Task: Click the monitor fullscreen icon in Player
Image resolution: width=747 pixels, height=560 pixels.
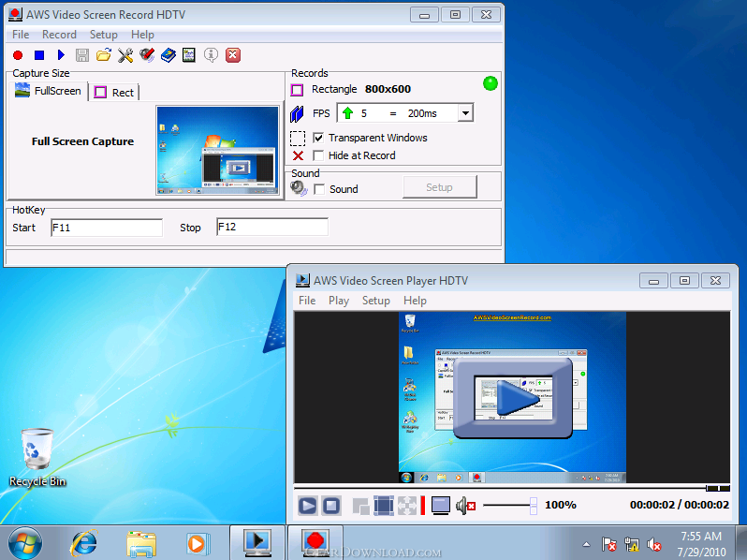Action: coord(441,506)
